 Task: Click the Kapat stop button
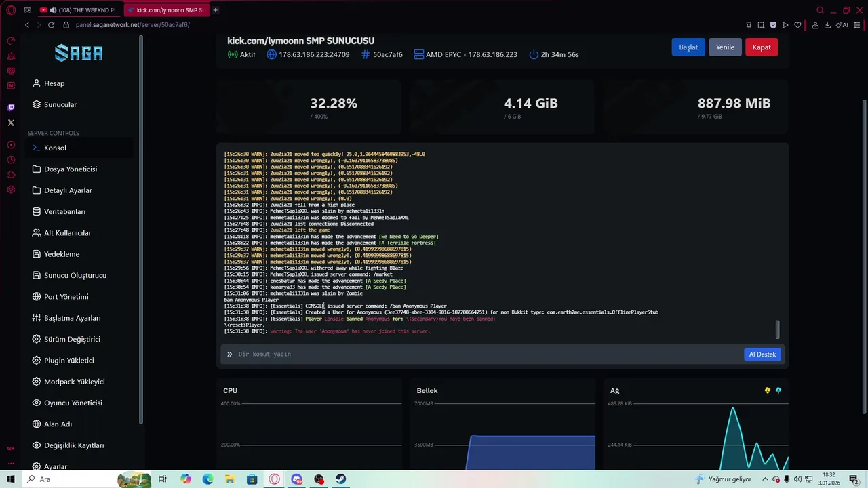coord(762,47)
